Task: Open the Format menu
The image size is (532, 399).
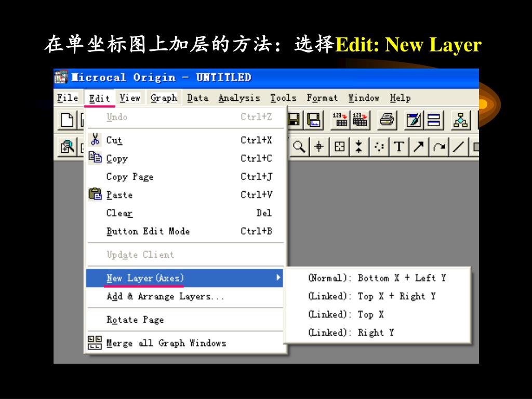Action: click(x=322, y=98)
